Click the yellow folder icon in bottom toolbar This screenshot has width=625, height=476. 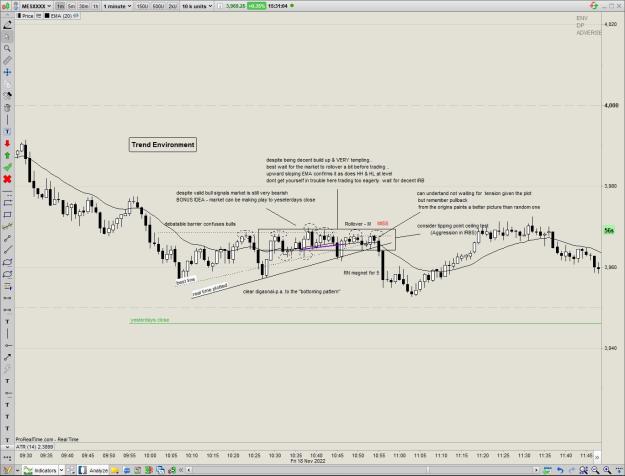pos(114,471)
